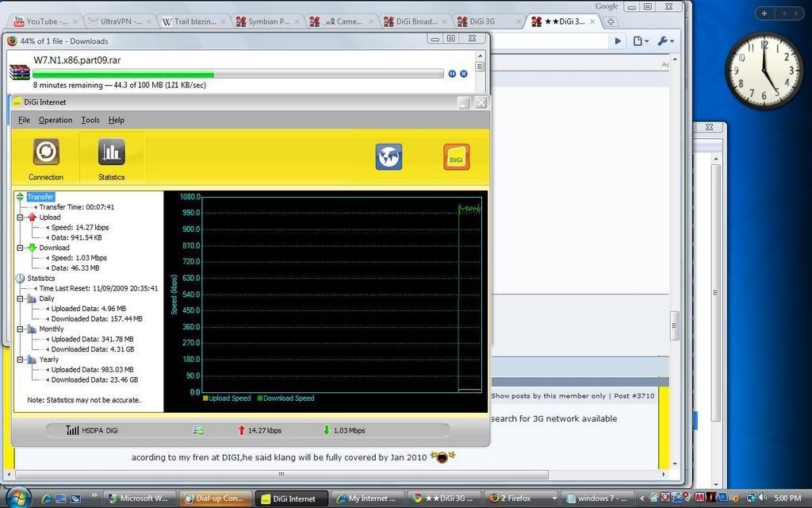This screenshot has height=508, width=812.
Task: Select Transfer Time: 00:07:41 row
Action: pos(77,207)
